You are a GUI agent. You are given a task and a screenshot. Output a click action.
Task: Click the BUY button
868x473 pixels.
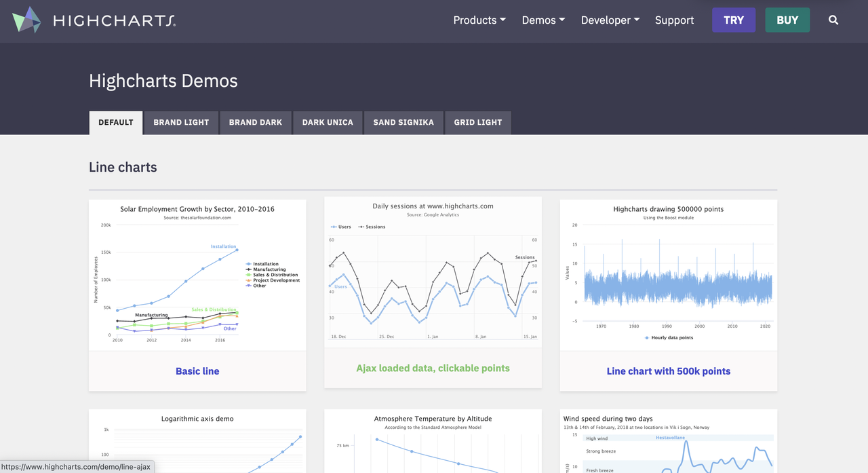[x=787, y=20]
